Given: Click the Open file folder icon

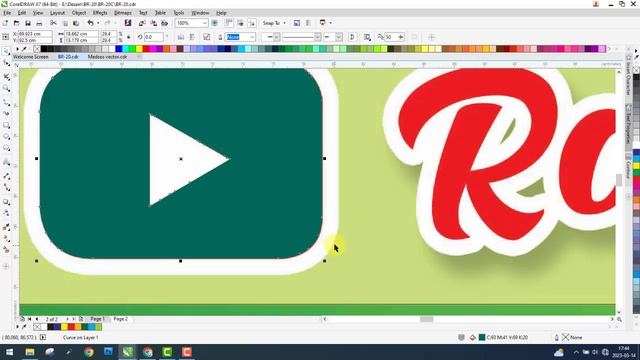Looking at the screenshot, I should click(x=16, y=23).
